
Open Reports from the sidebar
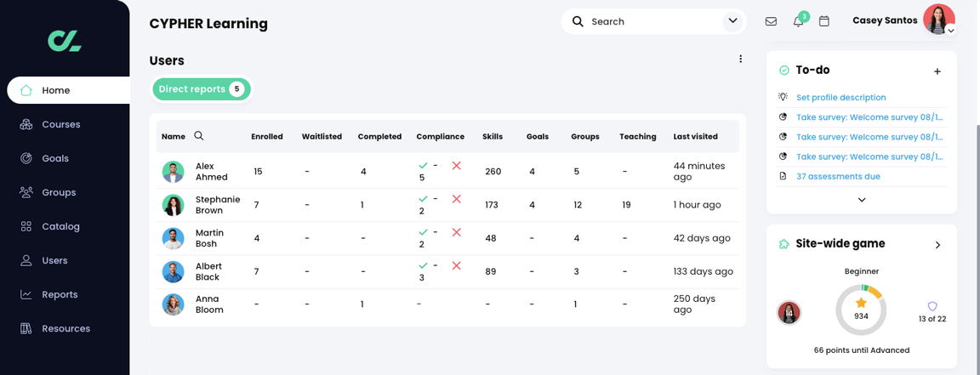click(x=60, y=294)
